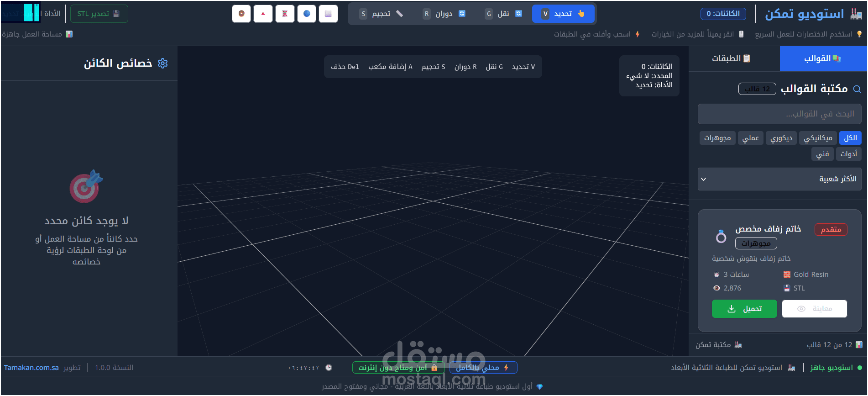Add a cube (purple square) shape

[x=328, y=14]
